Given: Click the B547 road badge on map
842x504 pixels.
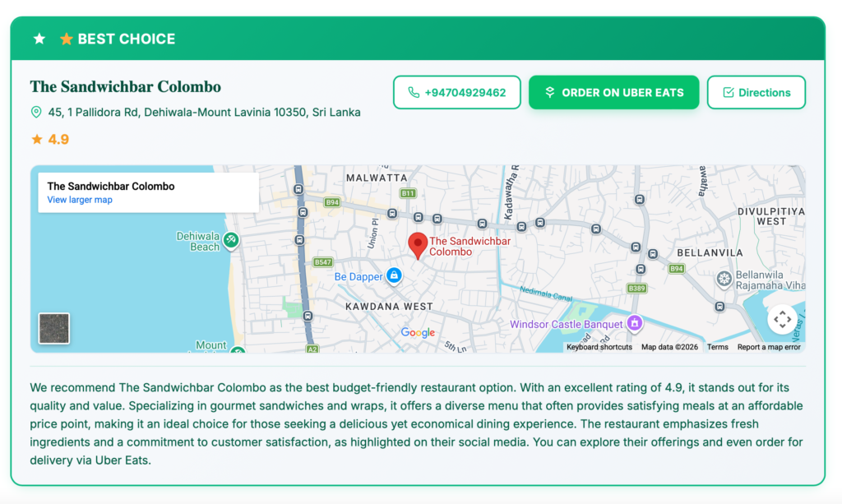Looking at the screenshot, I should (322, 262).
